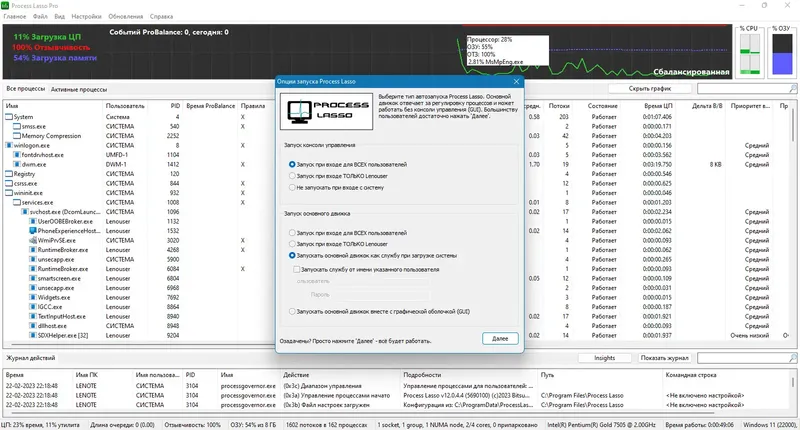
Task: Select core engine launch for ALL users
Action: pyautogui.click(x=292, y=233)
